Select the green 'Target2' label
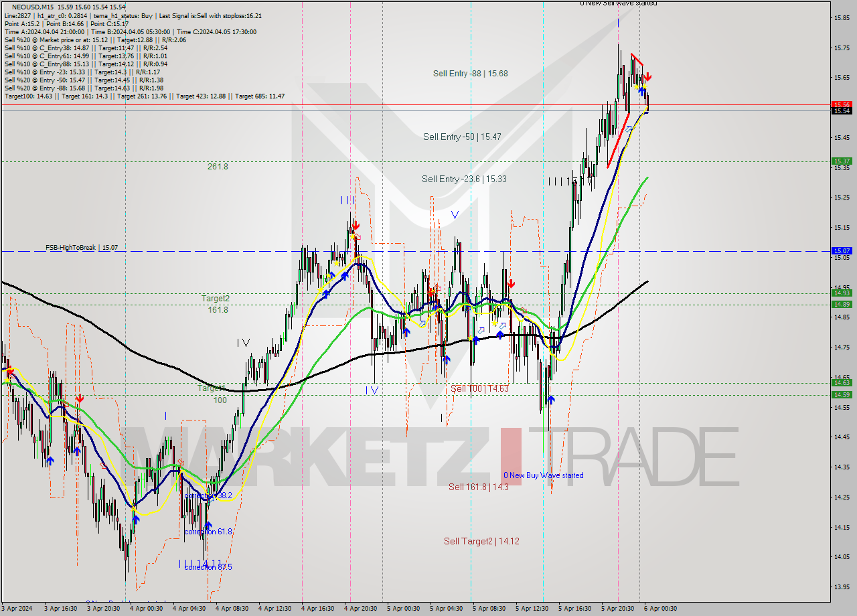The width and height of the screenshot is (857, 616). 216,299
